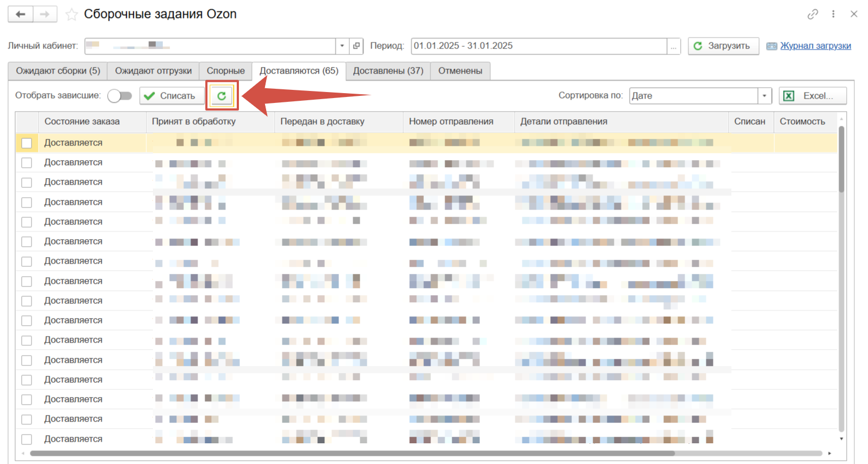Select the fourth Доставляется row checkbox

click(x=27, y=203)
